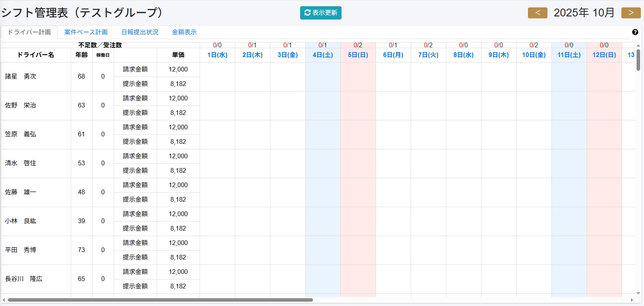Select the ドライバー計画 tab
Image resolution: width=644 pixels, height=306 pixels.
tap(29, 32)
